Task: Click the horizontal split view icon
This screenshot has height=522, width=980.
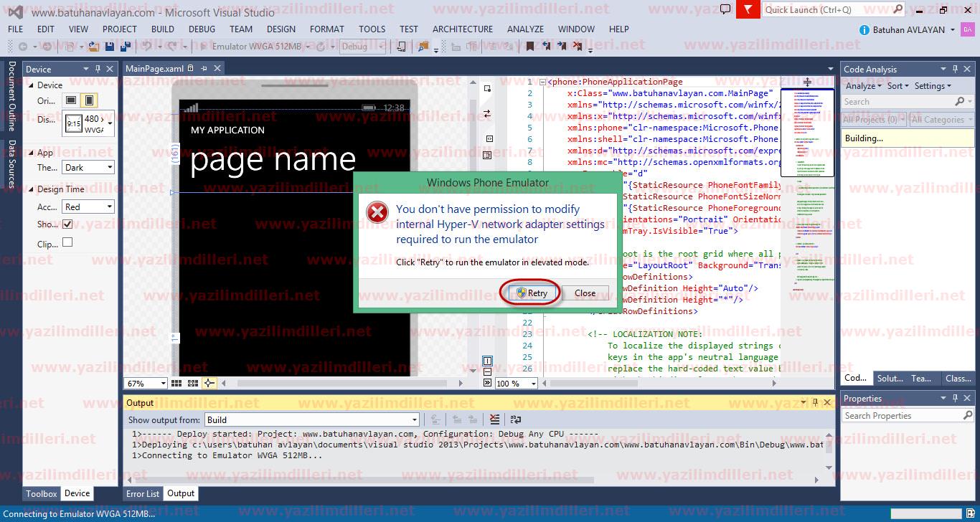Action: point(488,372)
